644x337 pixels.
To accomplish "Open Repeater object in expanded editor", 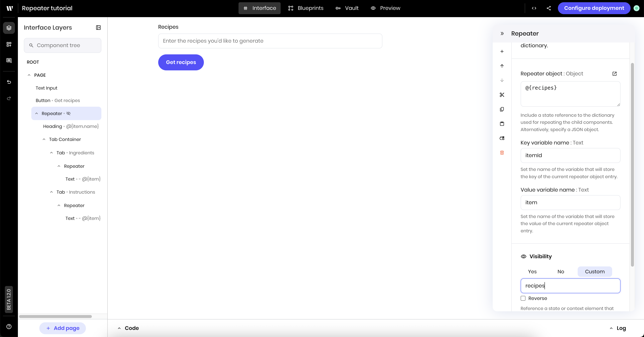I will [x=615, y=74].
